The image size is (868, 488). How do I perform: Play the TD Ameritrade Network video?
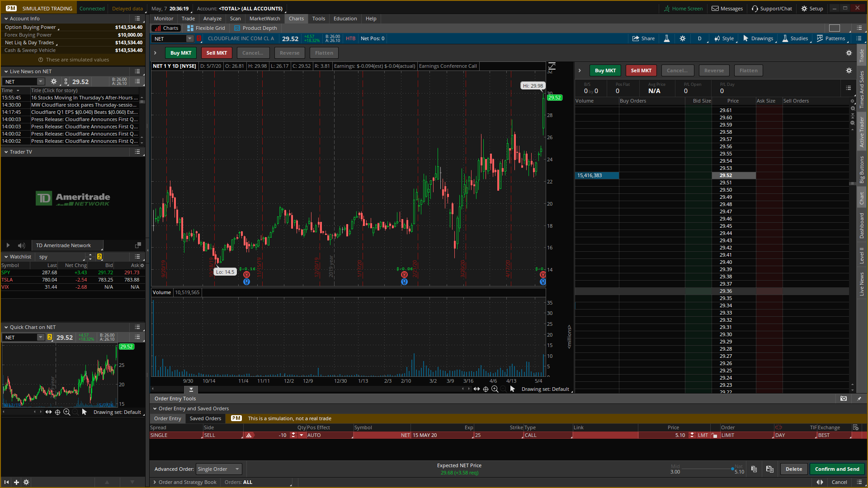point(8,245)
